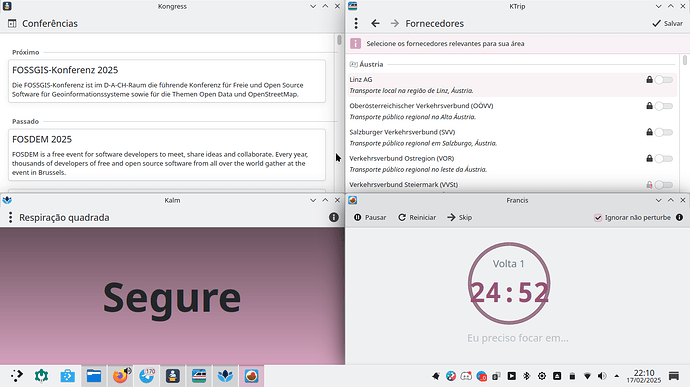Image resolution: width=690 pixels, height=387 pixels.
Task: Open the FOSDEM 2025 conference card
Action: [167, 155]
